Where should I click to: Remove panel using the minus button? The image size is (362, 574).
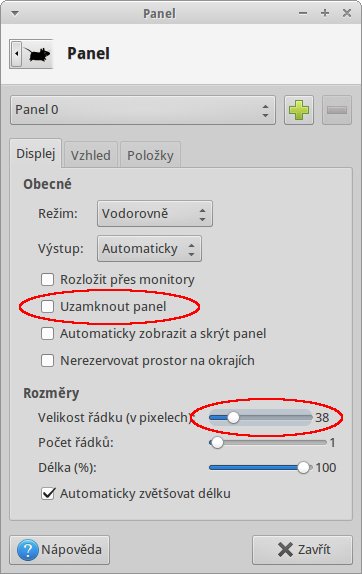click(x=337, y=110)
